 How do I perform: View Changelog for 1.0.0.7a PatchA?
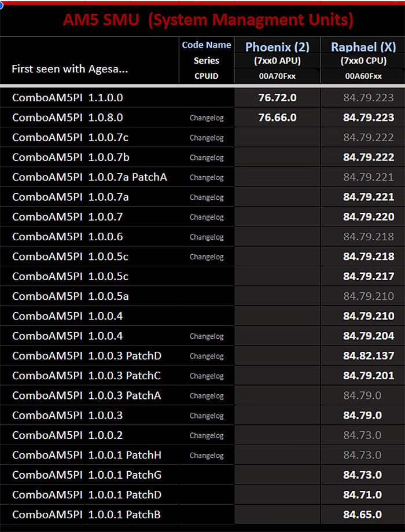[x=207, y=178]
